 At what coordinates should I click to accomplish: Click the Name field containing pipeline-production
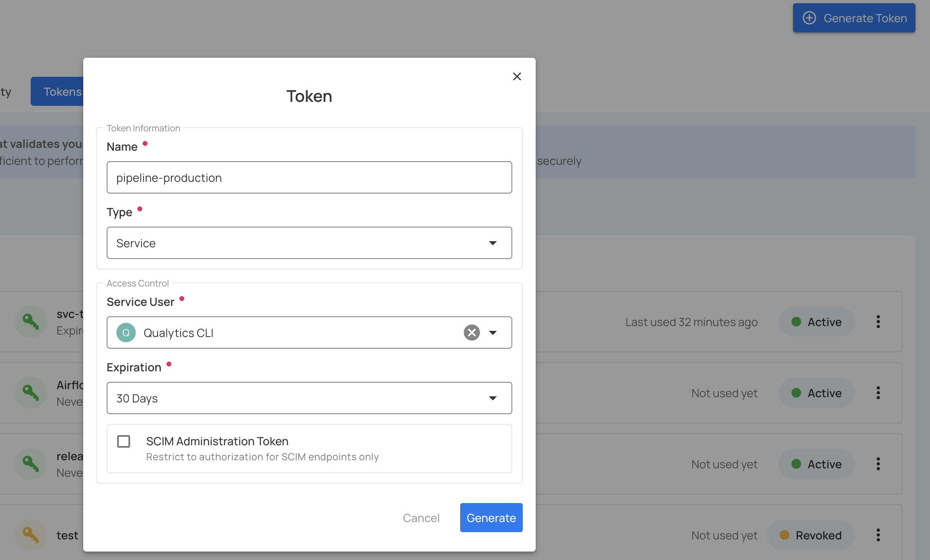pyautogui.click(x=309, y=177)
